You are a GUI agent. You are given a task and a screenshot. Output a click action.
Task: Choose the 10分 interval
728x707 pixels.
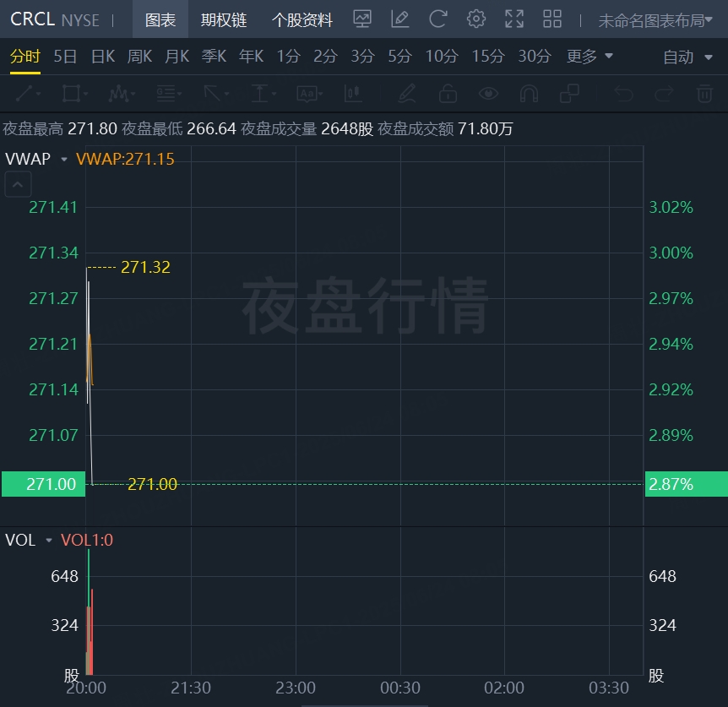(x=442, y=56)
